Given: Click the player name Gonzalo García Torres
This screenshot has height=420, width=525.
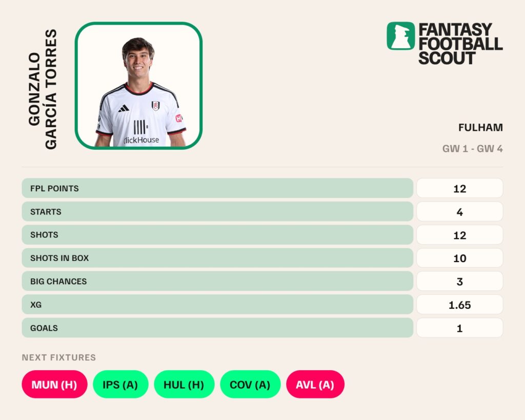Looking at the screenshot, I should [x=43, y=89].
